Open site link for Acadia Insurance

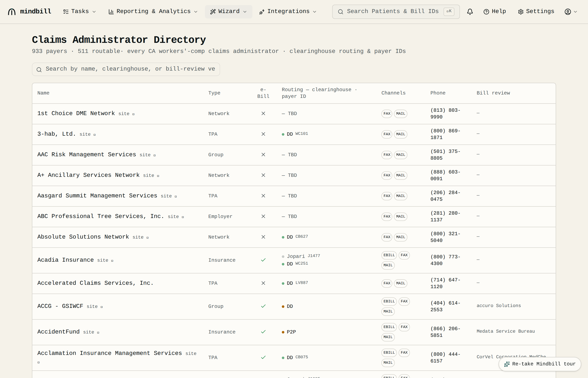105,260
